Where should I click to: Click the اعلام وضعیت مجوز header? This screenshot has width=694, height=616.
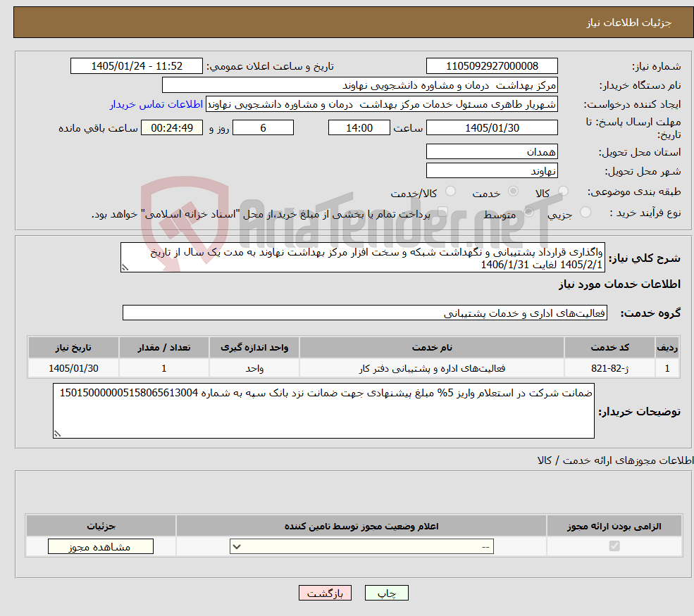click(x=361, y=526)
